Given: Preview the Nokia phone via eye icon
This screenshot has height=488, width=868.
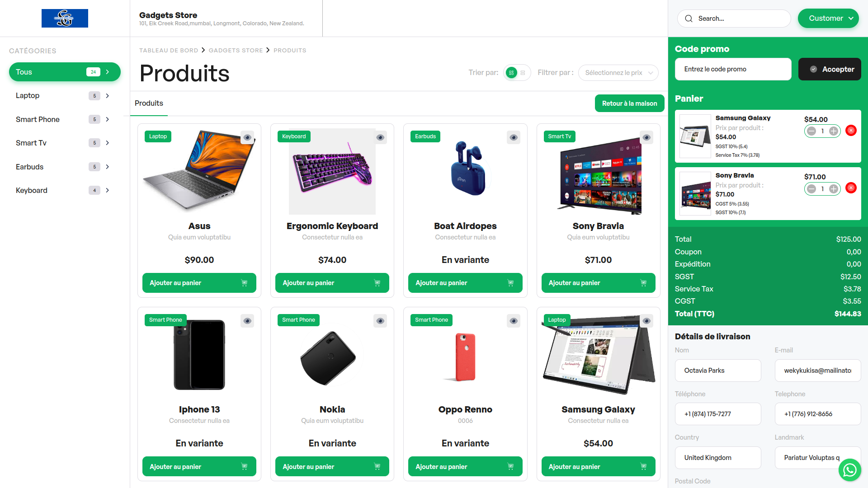Looking at the screenshot, I should pos(380,321).
